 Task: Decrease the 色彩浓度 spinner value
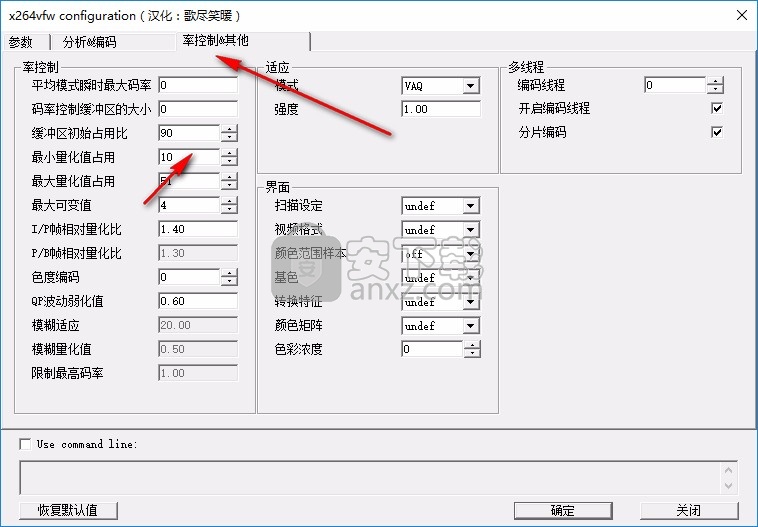tap(473, 354)
